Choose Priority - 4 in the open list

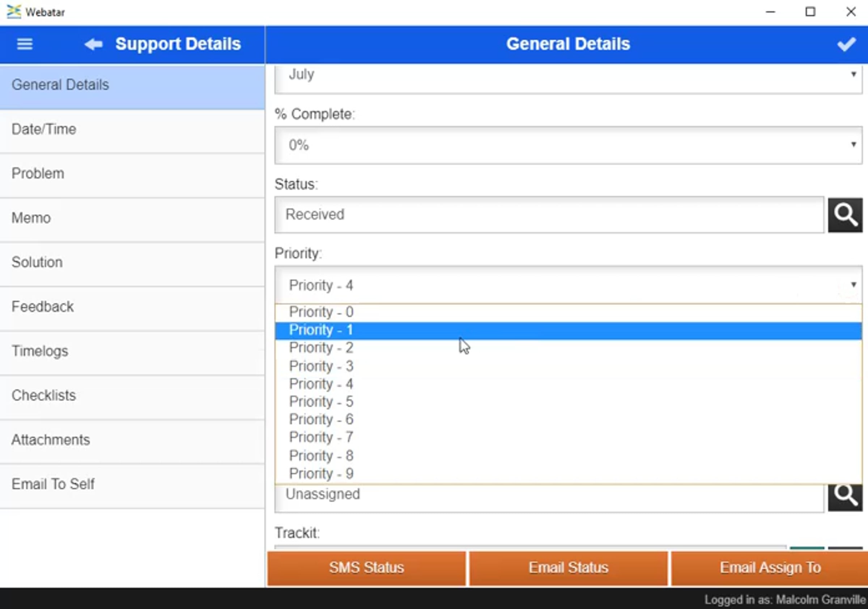click(568, 384)
